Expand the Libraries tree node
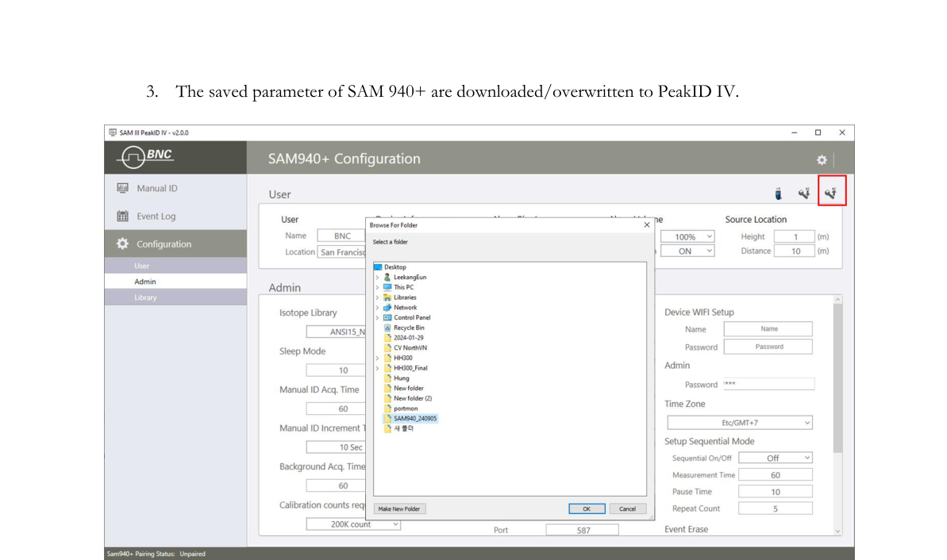This screenshot has width=947, height=560. [378, 297]
